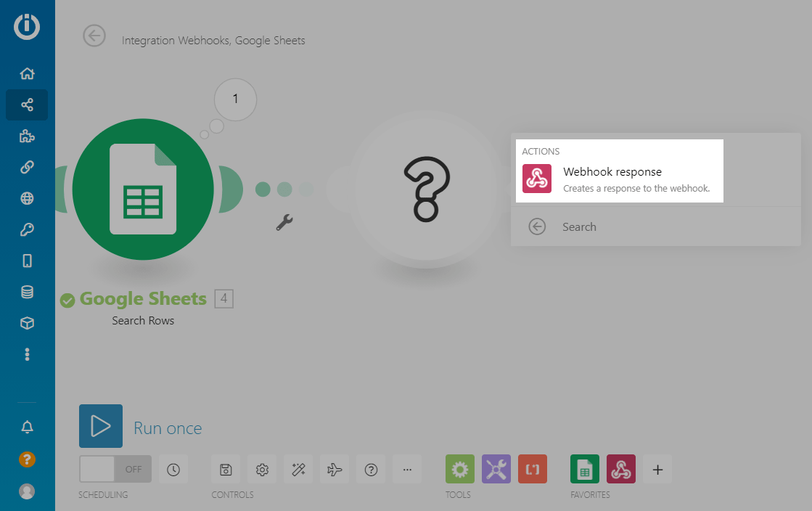812x511 pixels.
Task: Open the More vertical dots menu in sidebar
Action: (x=27, y=354)
